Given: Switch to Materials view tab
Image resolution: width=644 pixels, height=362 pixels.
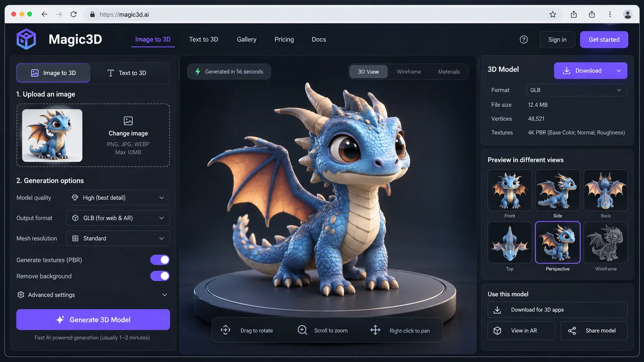Looking at the screenshot, I should (449, 72).
